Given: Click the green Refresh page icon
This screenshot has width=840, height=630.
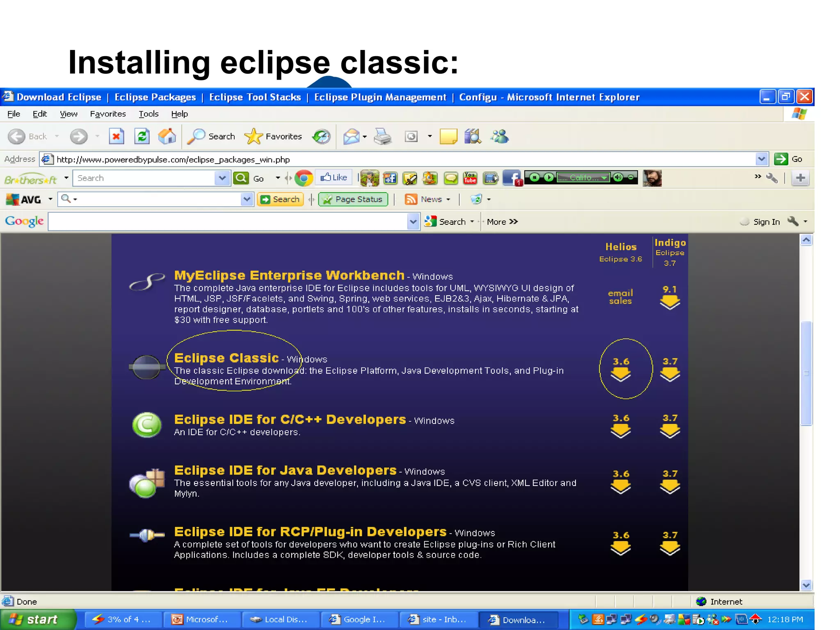Looking at the screenshot, I should (x=142, y=136).
